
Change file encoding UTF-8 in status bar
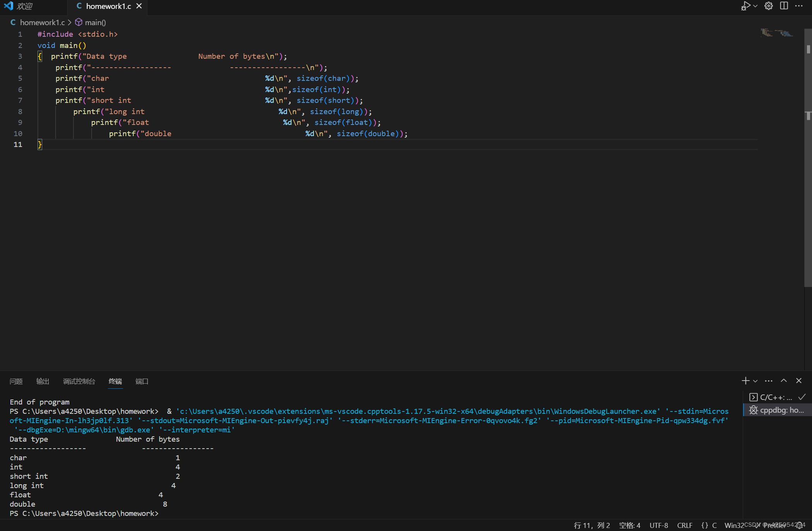(x=658, y=525)
